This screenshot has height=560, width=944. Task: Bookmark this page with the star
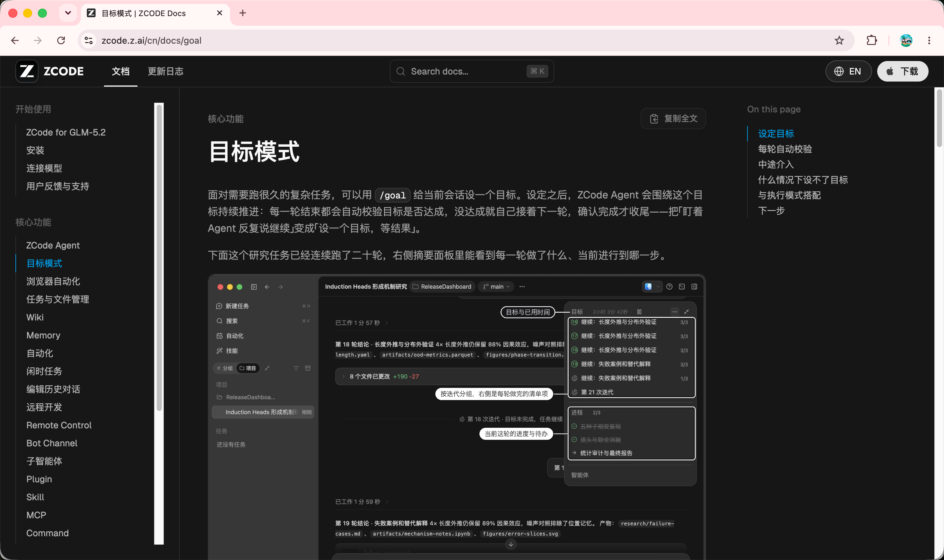pos(839,40)
